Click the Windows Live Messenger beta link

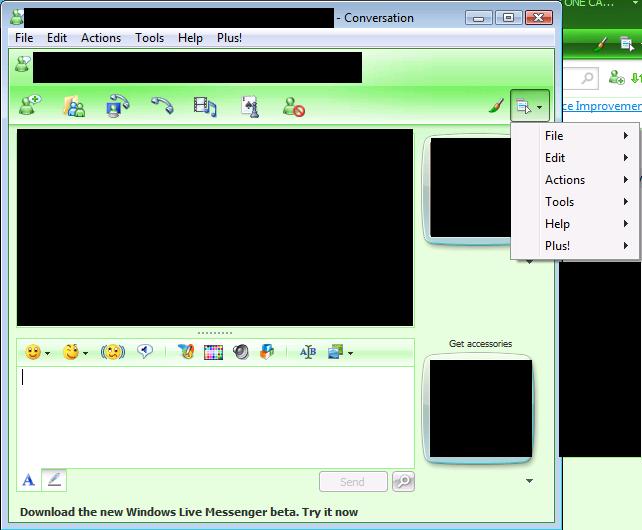pos(189,512)
